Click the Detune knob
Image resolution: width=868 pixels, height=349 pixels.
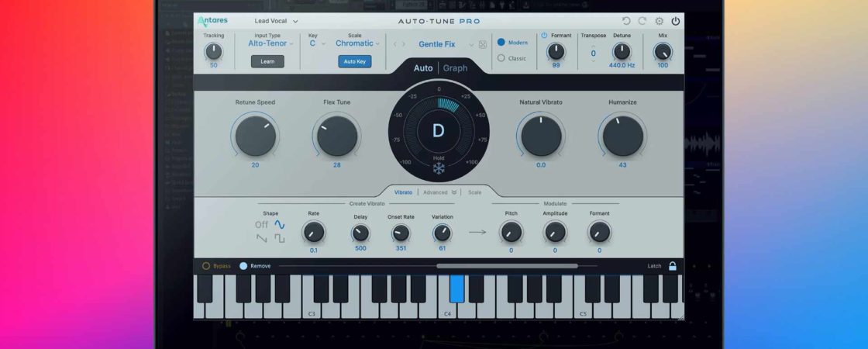(622, 51)
